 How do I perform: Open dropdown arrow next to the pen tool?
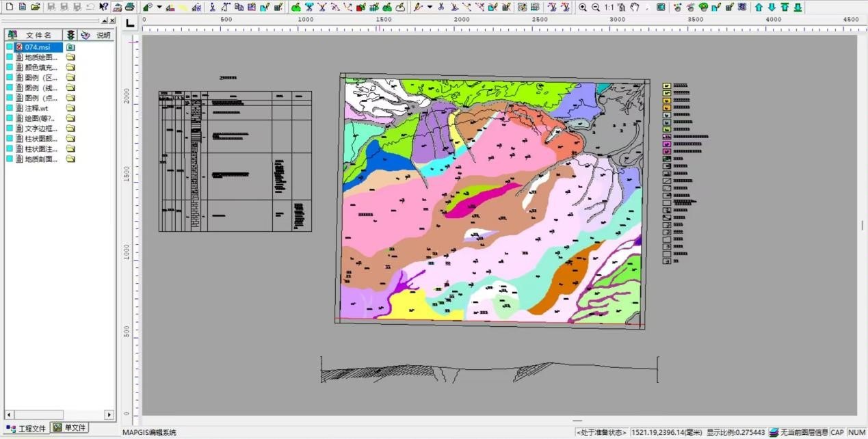point(430,7)
